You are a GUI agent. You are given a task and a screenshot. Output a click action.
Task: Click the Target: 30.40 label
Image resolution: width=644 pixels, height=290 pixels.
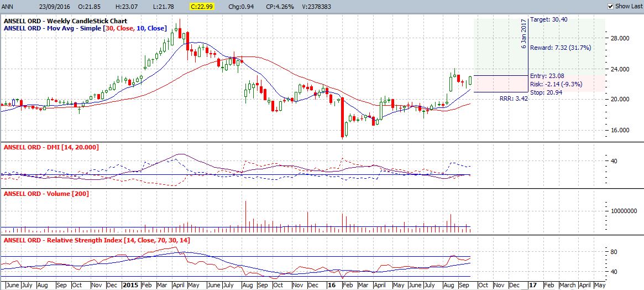[x=549, y=19]
